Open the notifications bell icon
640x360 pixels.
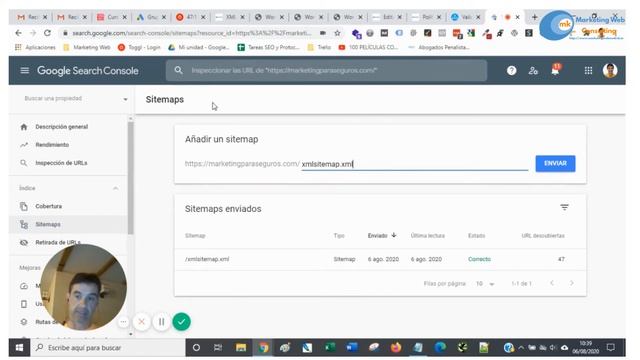tap(555, 70)
